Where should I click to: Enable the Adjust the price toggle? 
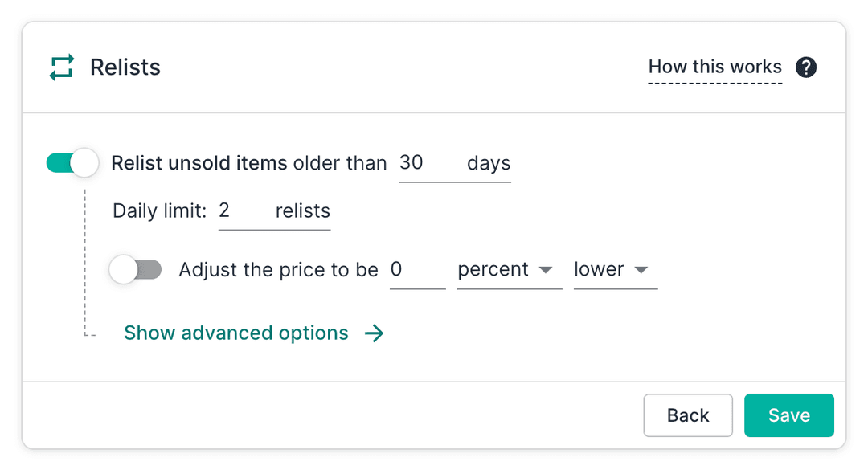pyautogui.click(x=136, y=270)
